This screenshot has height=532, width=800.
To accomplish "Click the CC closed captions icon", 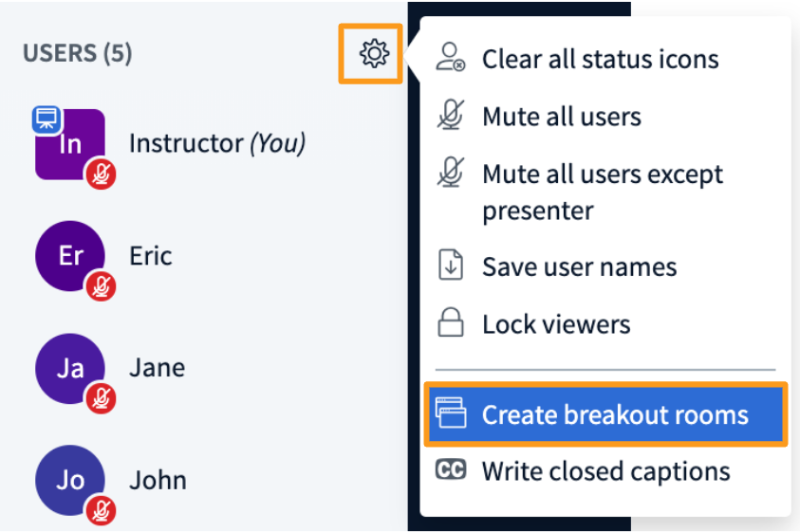I will tap(451, 469).
